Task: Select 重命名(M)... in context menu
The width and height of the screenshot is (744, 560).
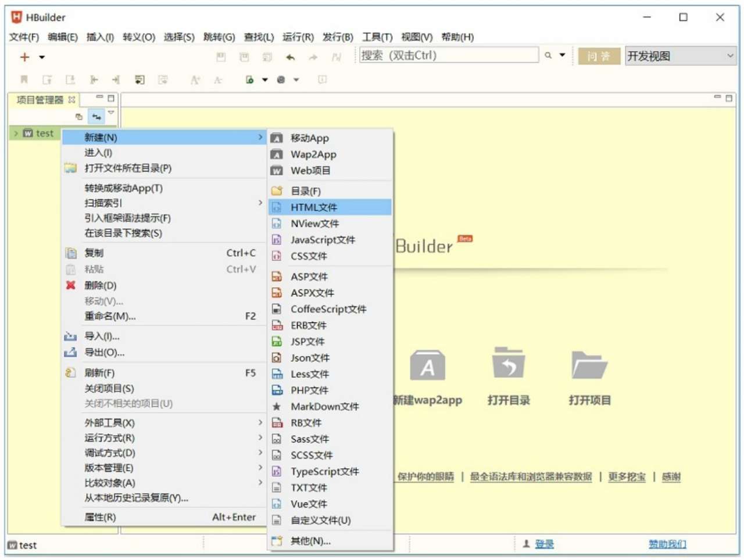Action: coord(164,317)
